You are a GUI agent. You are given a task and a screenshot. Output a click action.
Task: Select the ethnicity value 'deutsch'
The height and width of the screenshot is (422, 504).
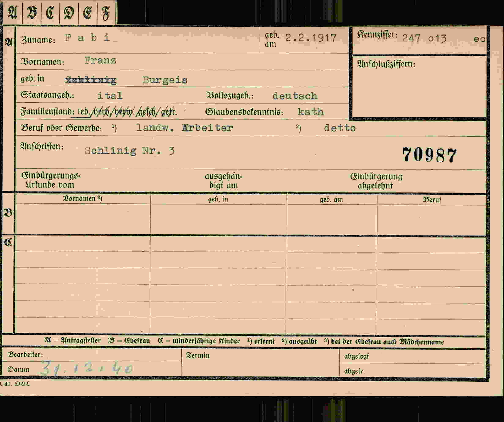(295, 96)
